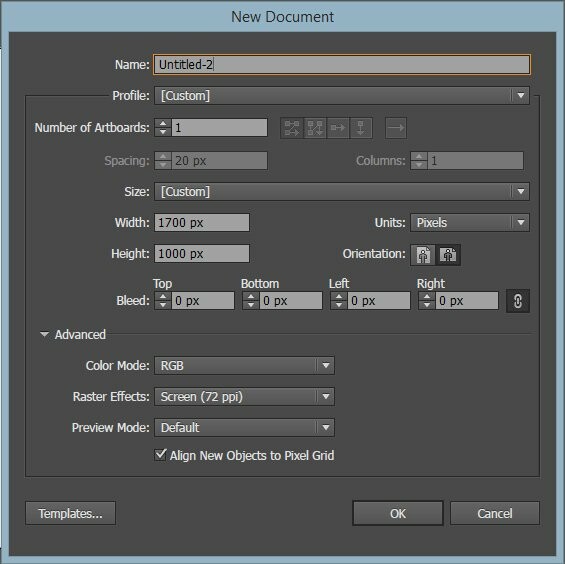The height and width of the screenshot is (564, 565).
Task: Choose portrait orientation icon
Action: coord(423,255)
